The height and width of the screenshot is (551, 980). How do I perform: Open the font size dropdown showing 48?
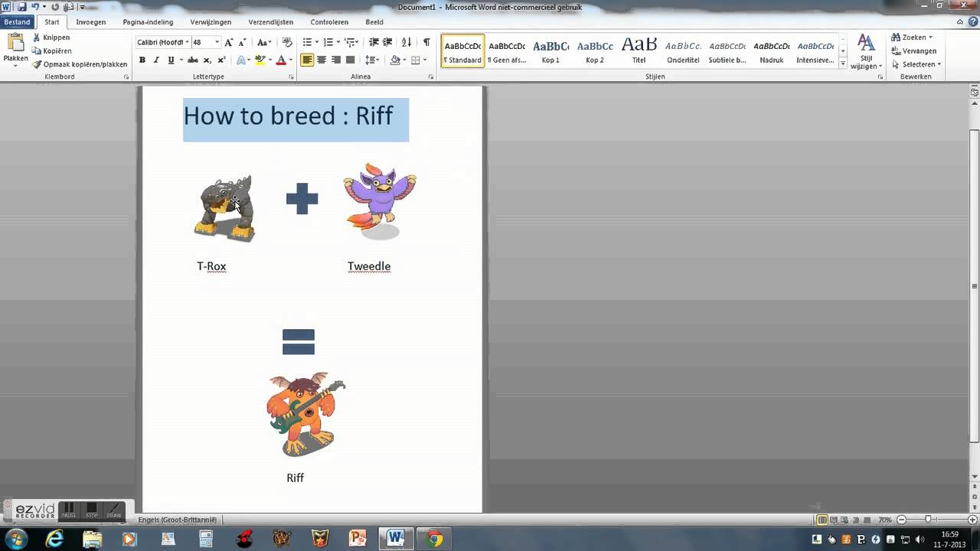217,42
